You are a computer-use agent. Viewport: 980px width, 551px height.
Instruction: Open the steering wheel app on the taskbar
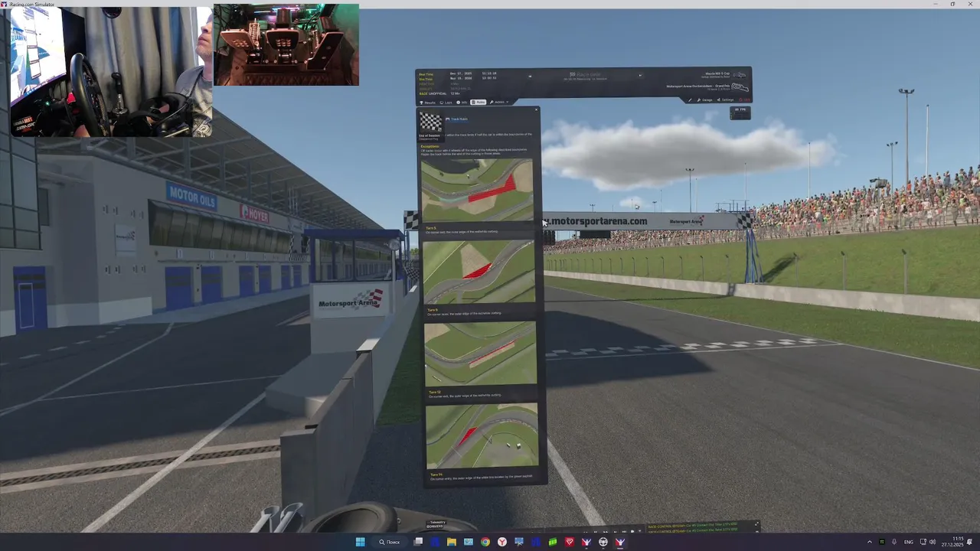click(x=603, y=542)
